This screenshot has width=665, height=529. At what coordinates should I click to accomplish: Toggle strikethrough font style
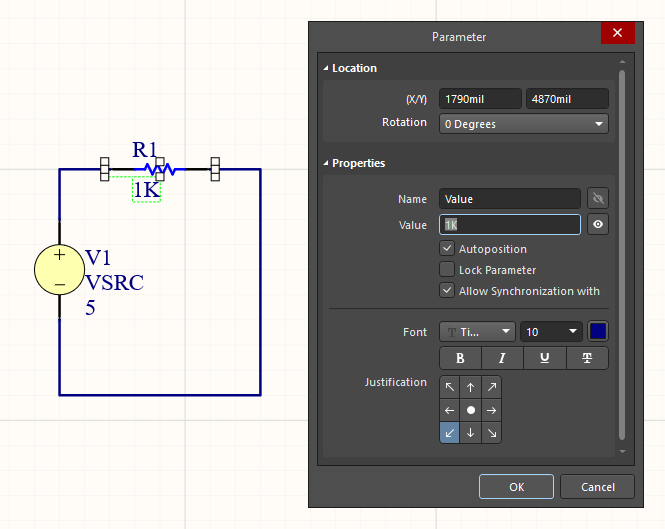587,358
